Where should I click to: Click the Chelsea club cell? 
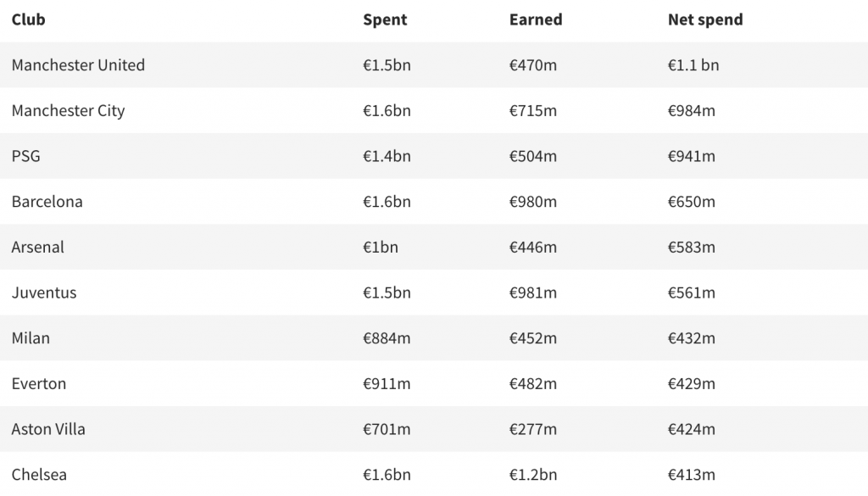39,475
